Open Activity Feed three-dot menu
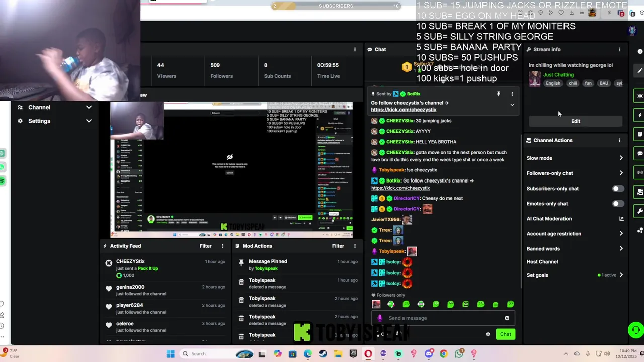Image resolution: width=644 pixels, height=362 pixels. [222, 246]
